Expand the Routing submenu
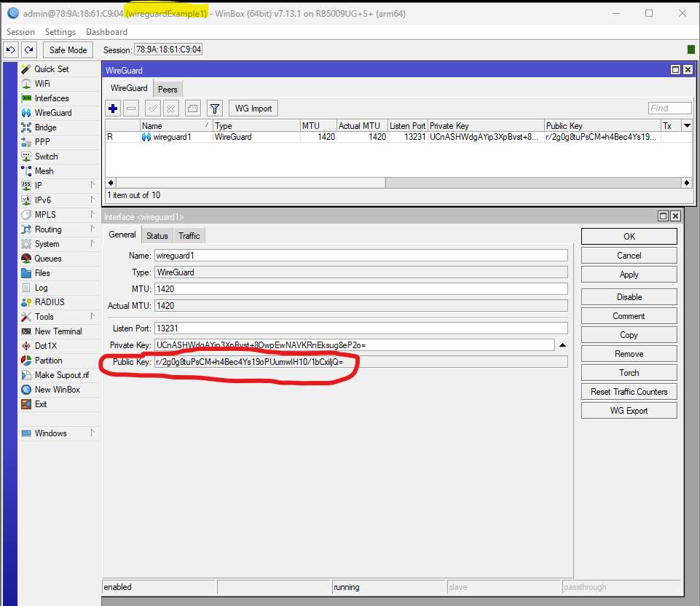This screenshot has width=700, height=606. pos(93,229)
